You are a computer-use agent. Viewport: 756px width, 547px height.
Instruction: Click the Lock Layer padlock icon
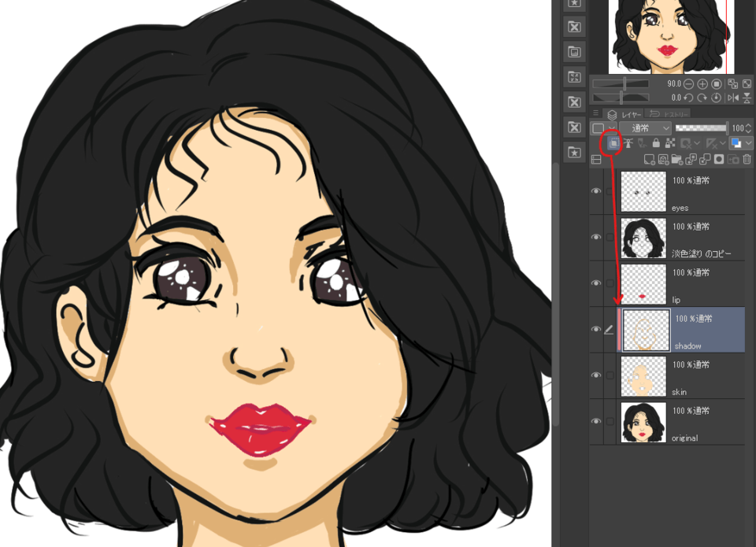tap(656, 144)
